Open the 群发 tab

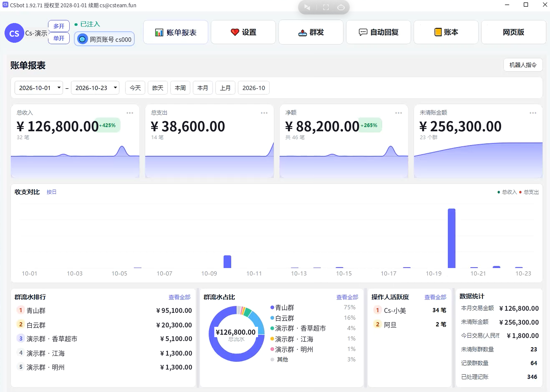click(311, 32)
